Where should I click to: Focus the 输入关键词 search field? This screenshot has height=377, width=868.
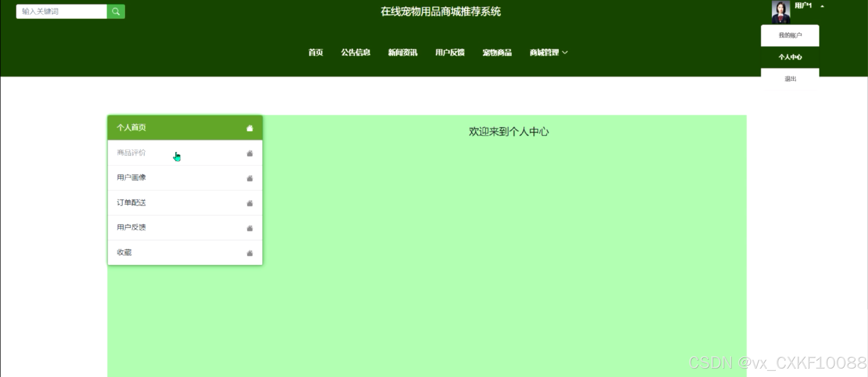coord(61,12)
